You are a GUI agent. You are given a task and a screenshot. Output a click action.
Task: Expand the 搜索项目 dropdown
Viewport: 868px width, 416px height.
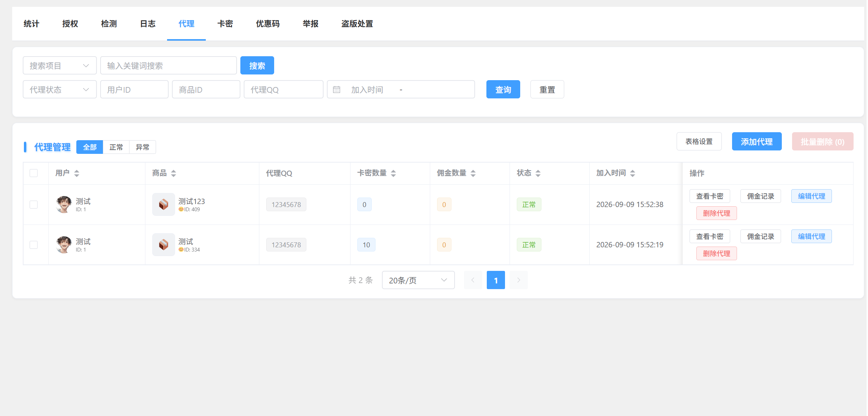tap(60, 66)
